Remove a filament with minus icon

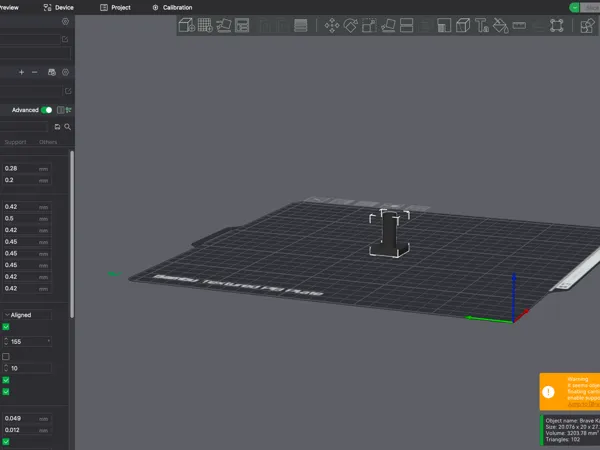(x=34, y=72)
